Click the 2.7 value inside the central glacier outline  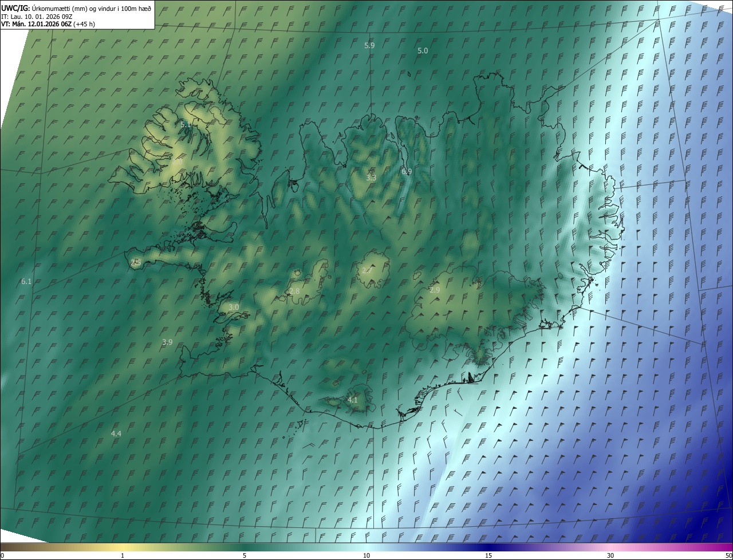coord(367,270)
